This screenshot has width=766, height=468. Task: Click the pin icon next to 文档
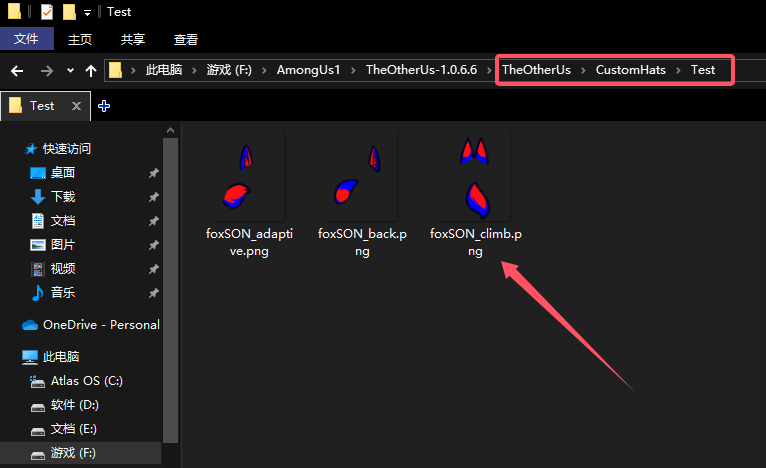coord(153,221)
